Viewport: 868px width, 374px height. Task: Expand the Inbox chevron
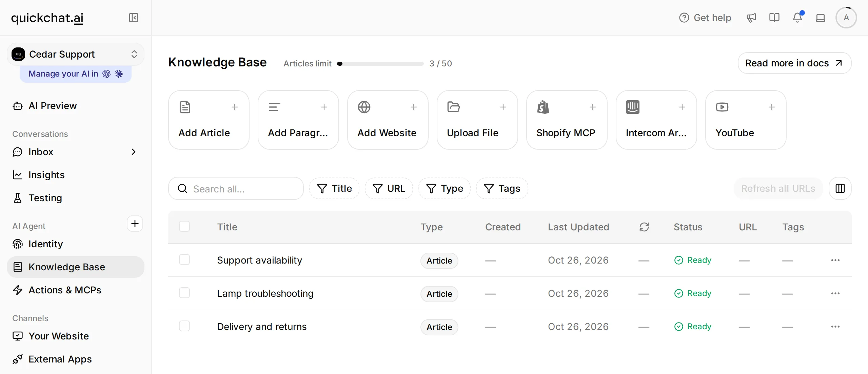click(x=134, y=152)
